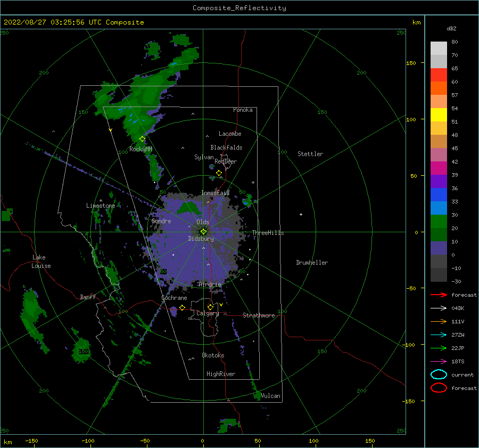479x448 pixels.
Task: Click the Lacombe map label
Action: click(x=230, y=134)
